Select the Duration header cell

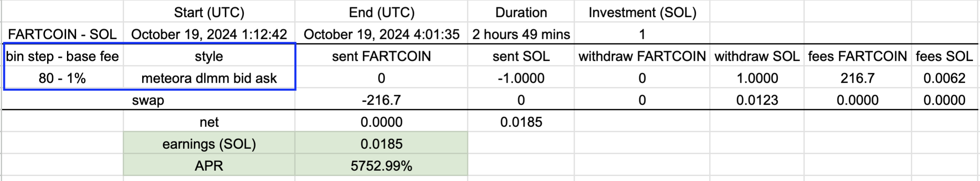pos(521,12)
